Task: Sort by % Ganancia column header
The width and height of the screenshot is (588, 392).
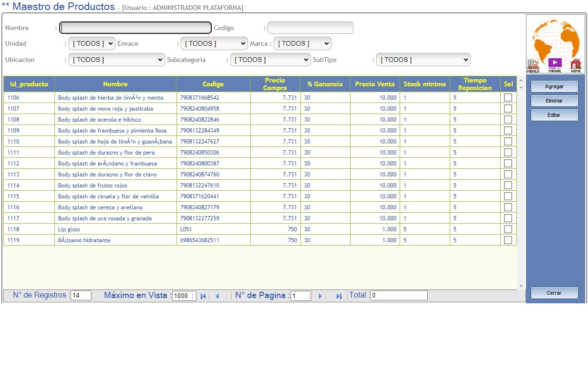Action: [x=325, y=84]
